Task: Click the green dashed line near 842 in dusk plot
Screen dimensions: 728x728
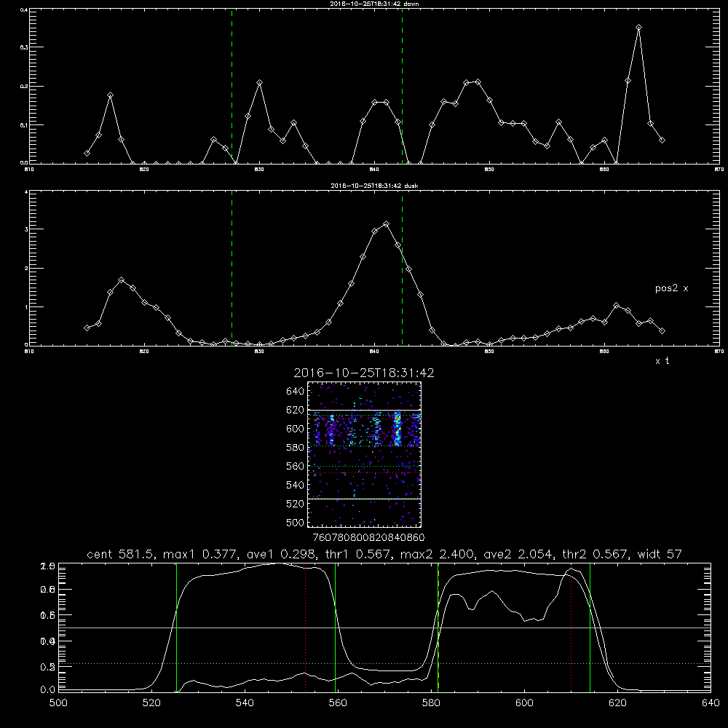Action: [x=402, y=269]
